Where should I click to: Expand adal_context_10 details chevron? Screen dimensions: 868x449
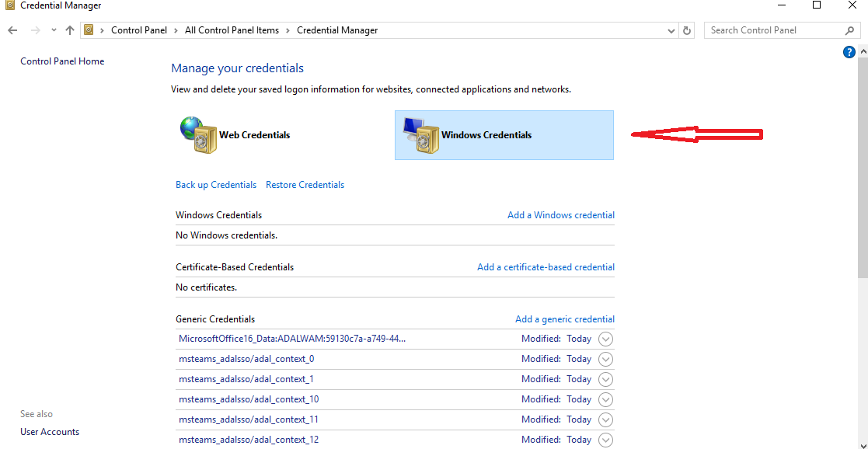click(606, 400)
